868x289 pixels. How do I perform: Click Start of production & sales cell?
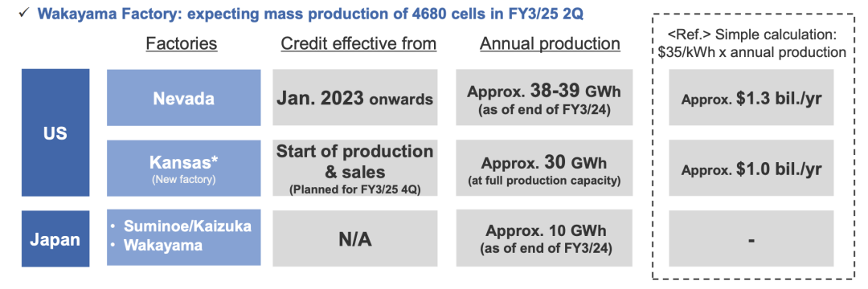[x=355, y=168]
